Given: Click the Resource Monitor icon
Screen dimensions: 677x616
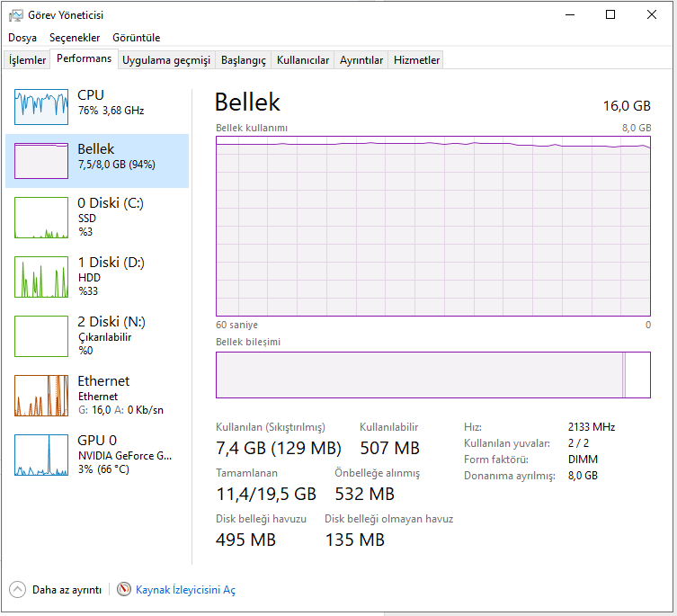Looking at the screenshot, I should click(124, 590).
